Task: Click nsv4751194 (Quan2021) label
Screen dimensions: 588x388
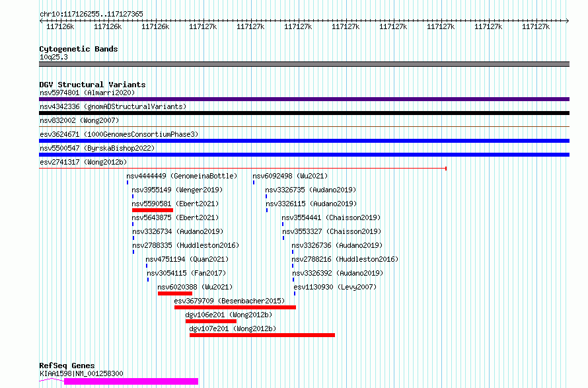Action: point(187,259)
